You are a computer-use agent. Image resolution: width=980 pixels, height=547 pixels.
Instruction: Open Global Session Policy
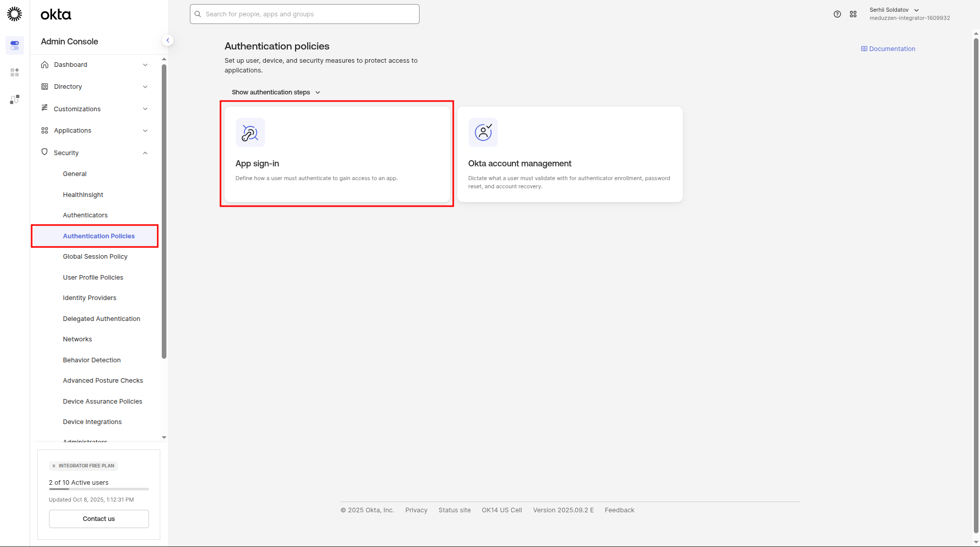[95, 257]
